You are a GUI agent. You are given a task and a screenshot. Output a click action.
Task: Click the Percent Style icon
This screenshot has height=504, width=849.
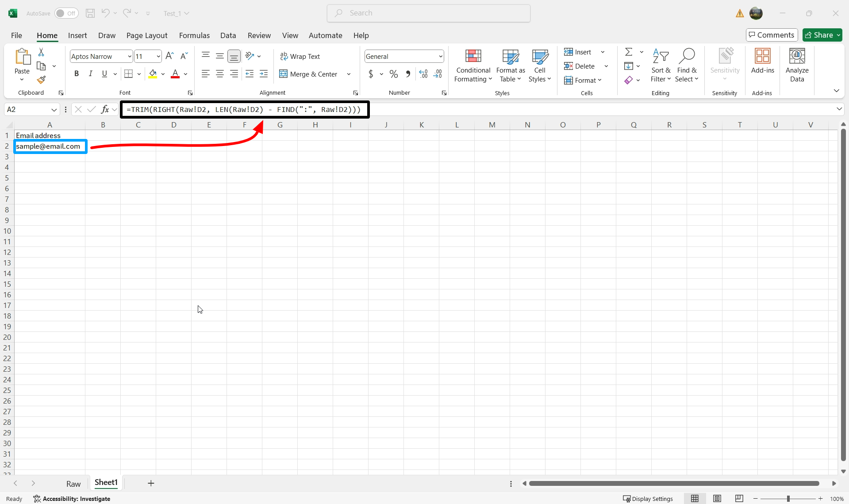click(x=393, y=74)
